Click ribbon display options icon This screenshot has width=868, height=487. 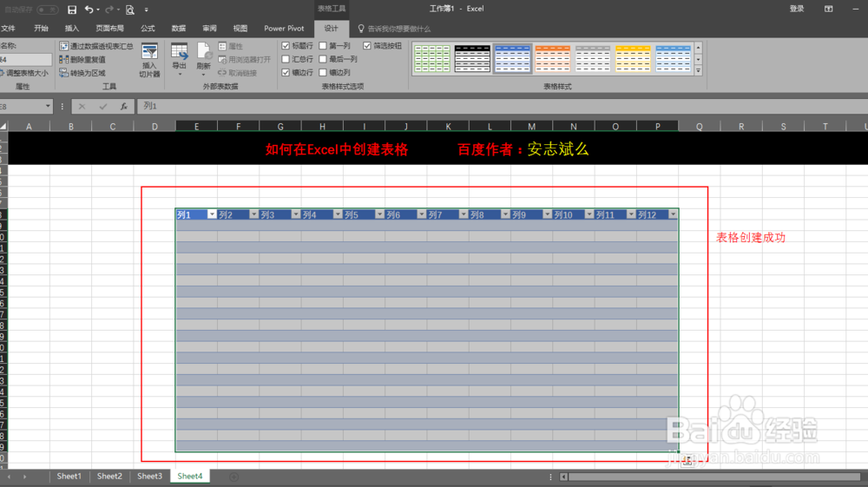829,9
